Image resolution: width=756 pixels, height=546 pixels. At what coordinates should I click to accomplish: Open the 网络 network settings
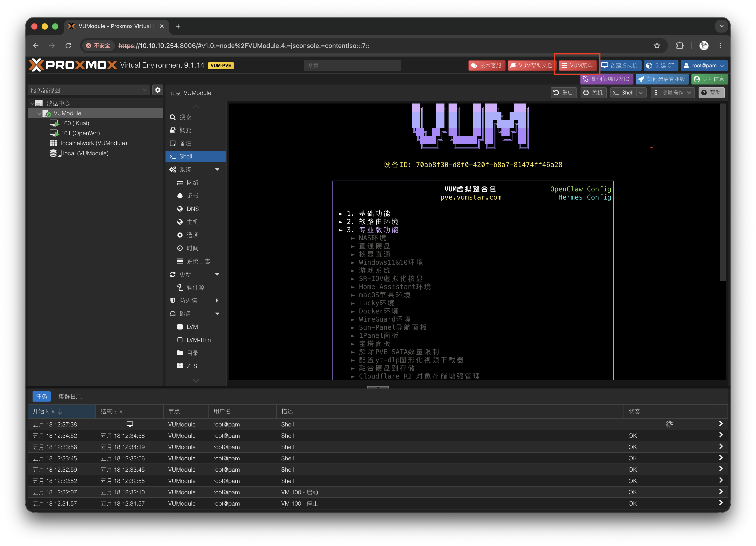pyautogui.click(x=195, y=183)
